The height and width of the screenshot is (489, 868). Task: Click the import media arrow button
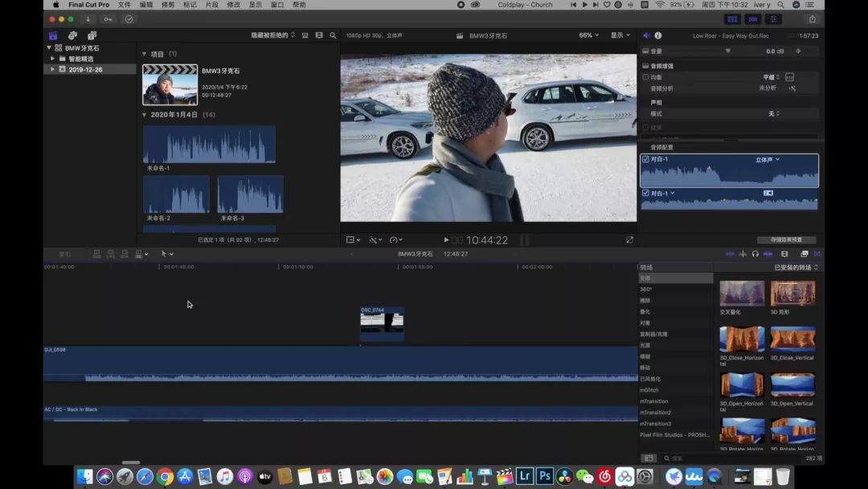coord(88,18)
